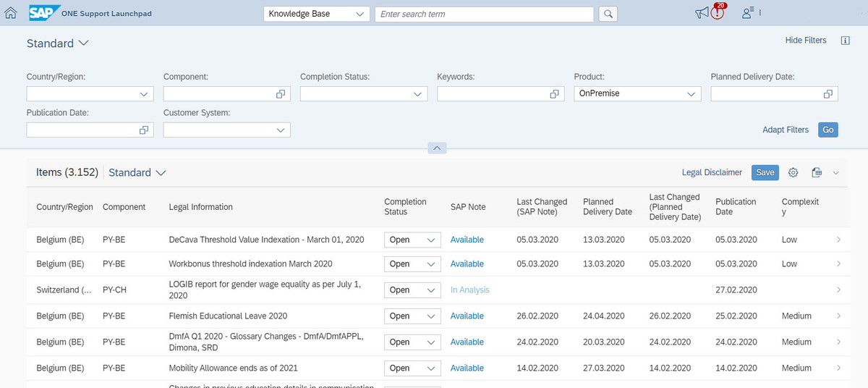Open value help for the Component field
Screen dimensions: 868x388
[281, 94]
